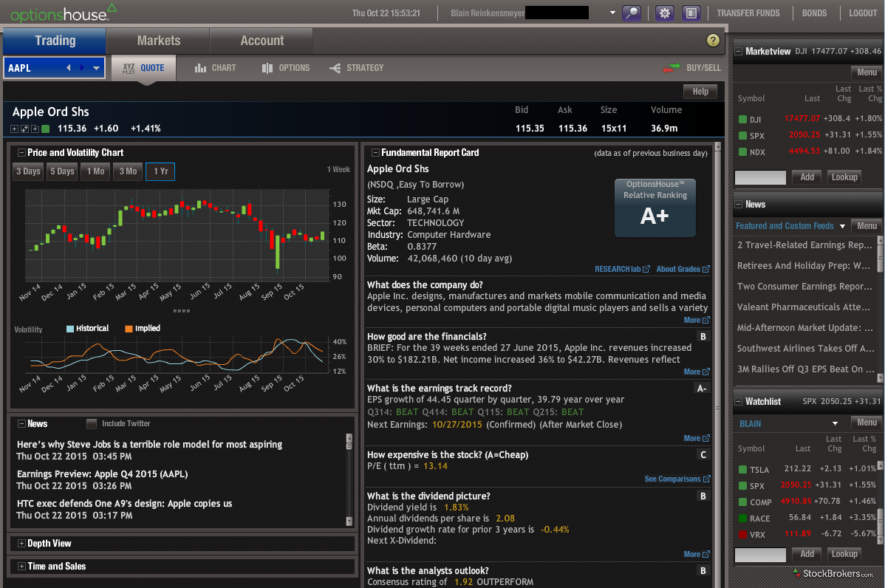Open the yellow question mark help icon
885x588 pixels.
pos(713,40)
